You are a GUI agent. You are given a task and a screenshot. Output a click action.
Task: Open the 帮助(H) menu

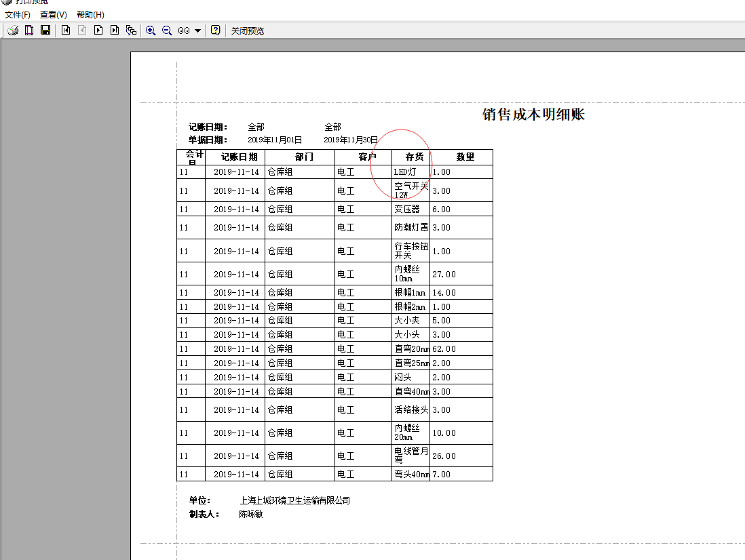(x=91, y=15)
